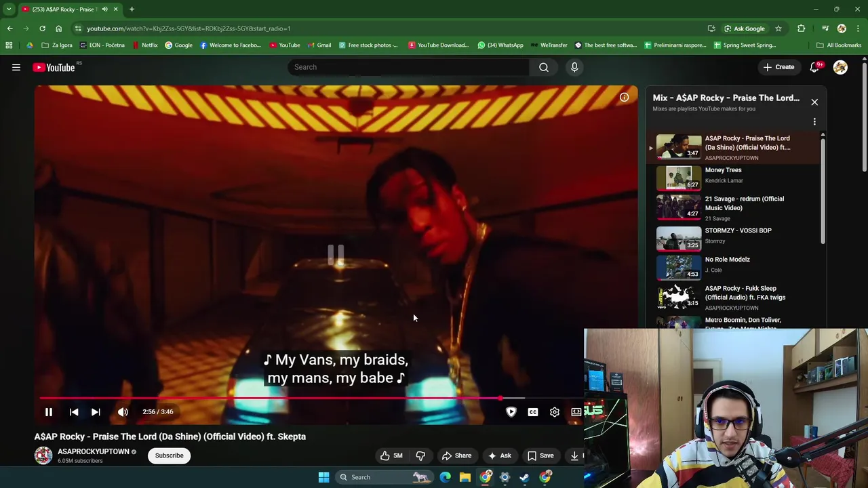Open the Za Igora bookmarks folder

56,45
